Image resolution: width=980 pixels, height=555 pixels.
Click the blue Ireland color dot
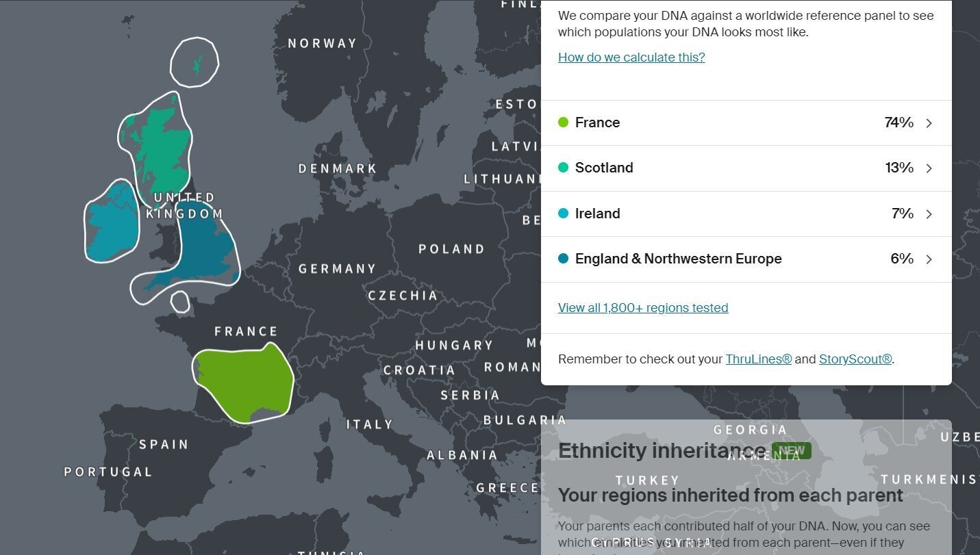(564, 214)
